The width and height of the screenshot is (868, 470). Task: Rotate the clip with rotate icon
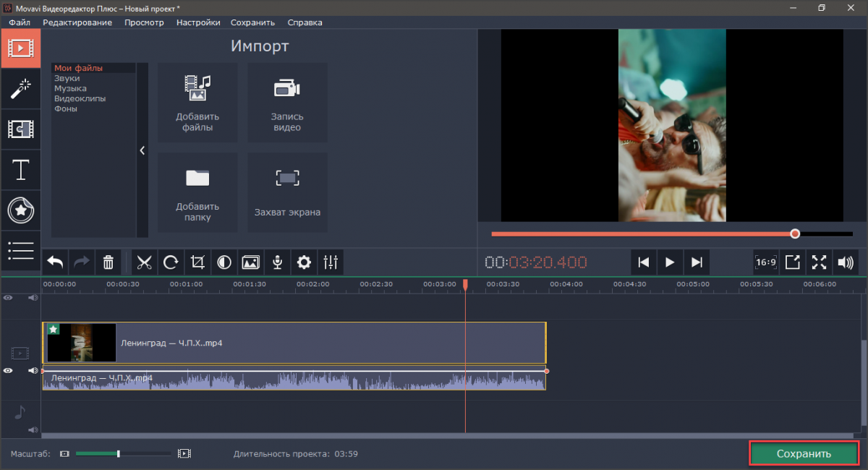[171, 262]
